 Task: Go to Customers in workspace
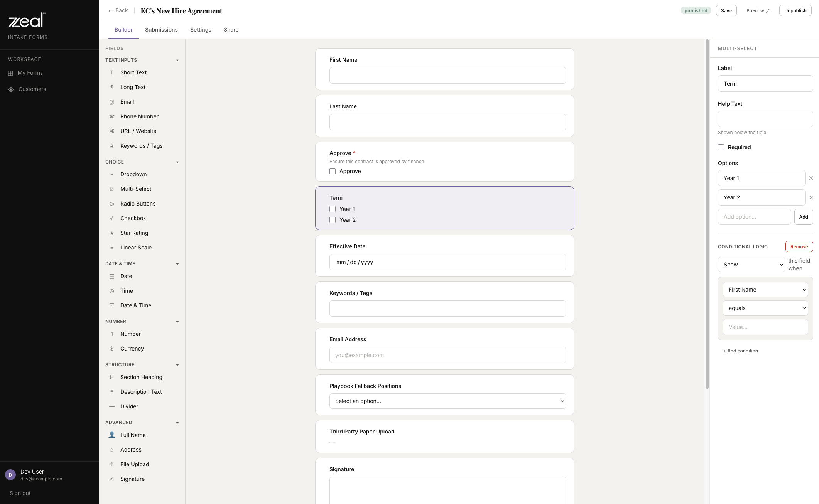click(32, 89)
